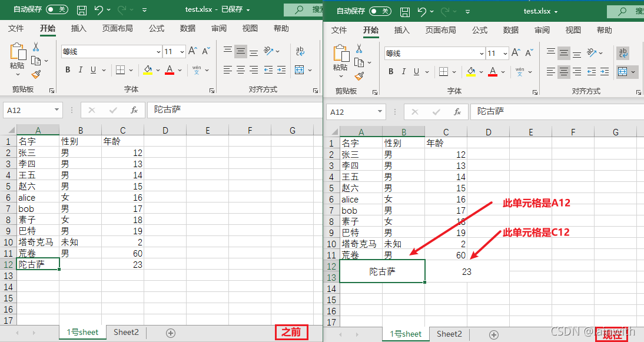Click the Cut scissors icon in left window

(x=36, y=47)
